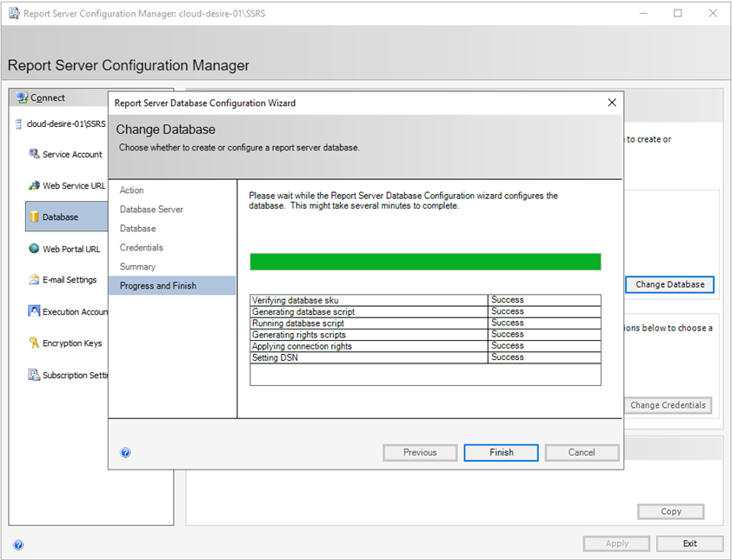Viewport: 732px width, 560px height.
Task: Click the main window help icon
Action: pos(18,544)
